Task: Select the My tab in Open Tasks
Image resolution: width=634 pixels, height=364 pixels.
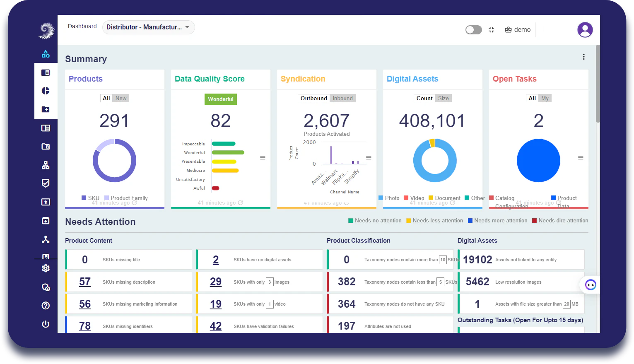Action: coord(545,98)
